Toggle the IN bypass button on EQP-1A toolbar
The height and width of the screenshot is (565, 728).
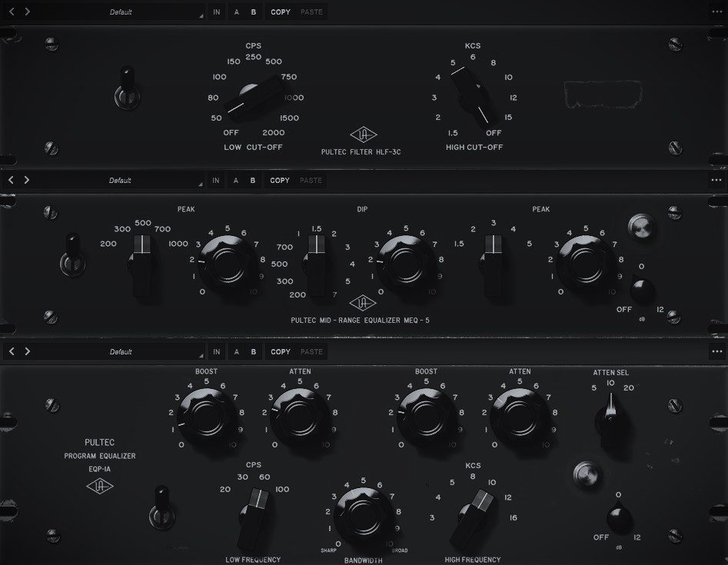point(217,351)
